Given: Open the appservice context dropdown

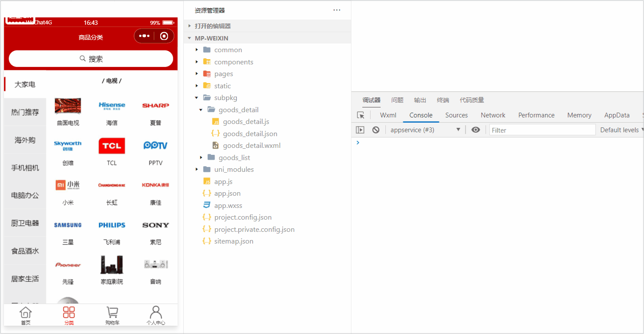Looking at the screenshot, I should [x=425, y=130].
